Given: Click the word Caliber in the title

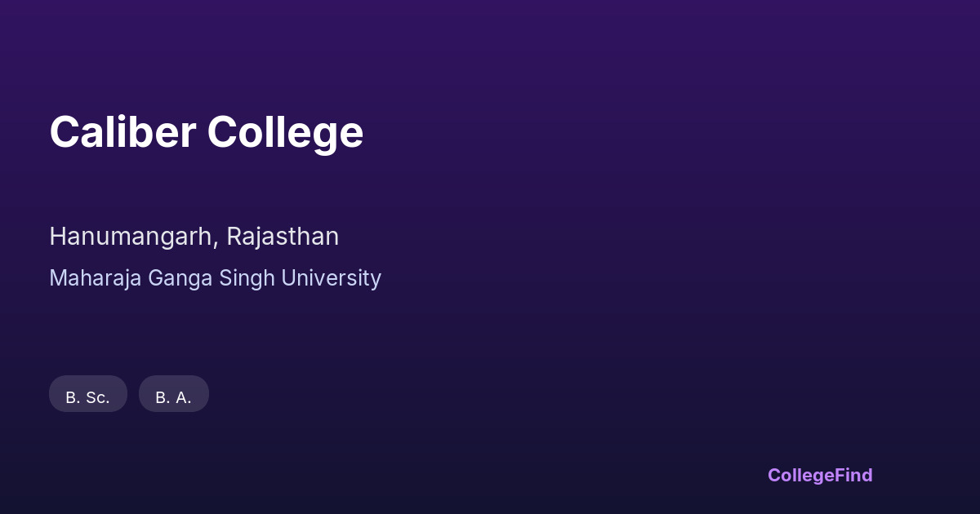Looking at the screenshot, I should click(x=122, y=132).
